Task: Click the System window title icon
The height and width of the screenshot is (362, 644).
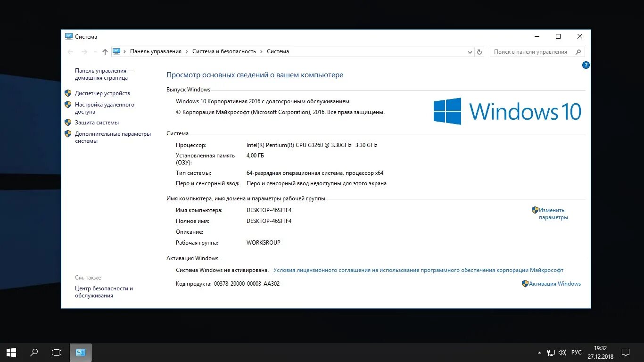Action: pos(69,36)
